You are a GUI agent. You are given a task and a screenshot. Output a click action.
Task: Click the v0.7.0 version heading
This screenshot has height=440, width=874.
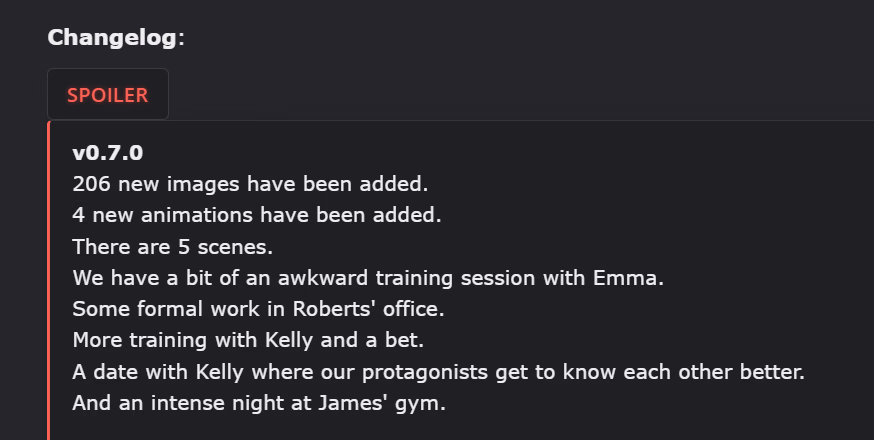pos(108,153)
